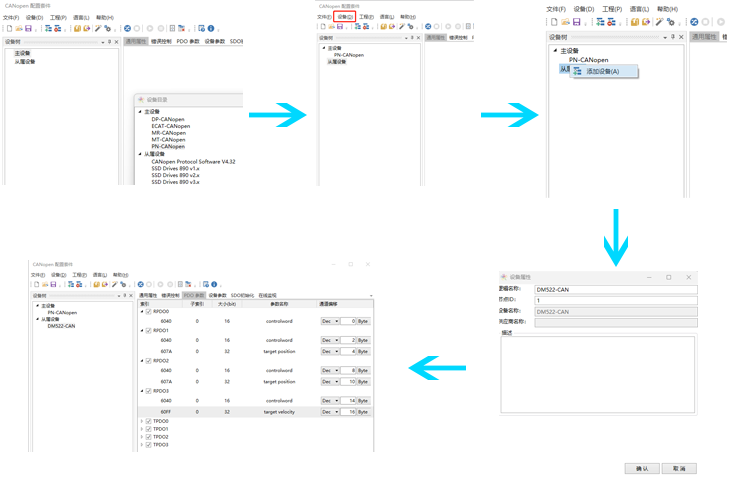Click the blue info icon in the PDO table window toolbar
The height and width of the screenshot is (500, 750).
[214, 284]
